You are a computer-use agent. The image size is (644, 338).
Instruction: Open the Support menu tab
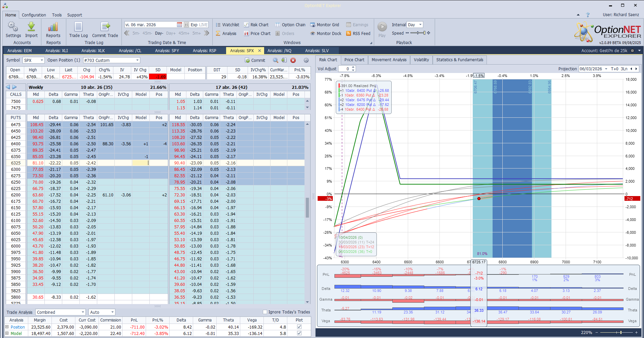tap(74, 15)
